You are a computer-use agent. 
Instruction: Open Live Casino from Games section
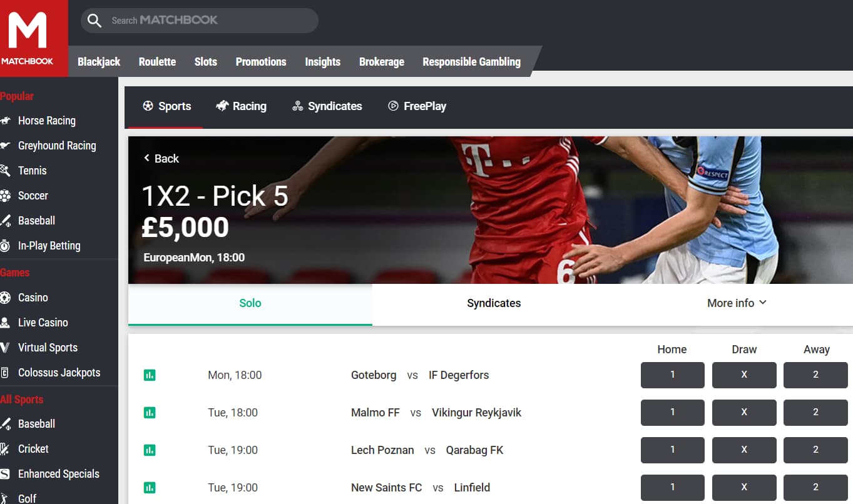tap(43, 323)
